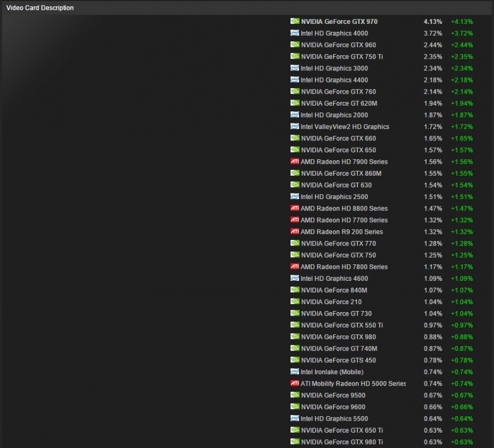Screen dimensions: 494x448
Task: Click NVIDIA logo beside GeForce GTX 660
Action: point(294,138)
